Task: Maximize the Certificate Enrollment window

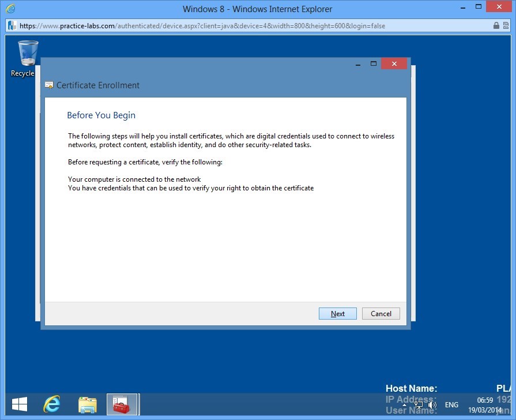Action: click(x=374, y=63)
